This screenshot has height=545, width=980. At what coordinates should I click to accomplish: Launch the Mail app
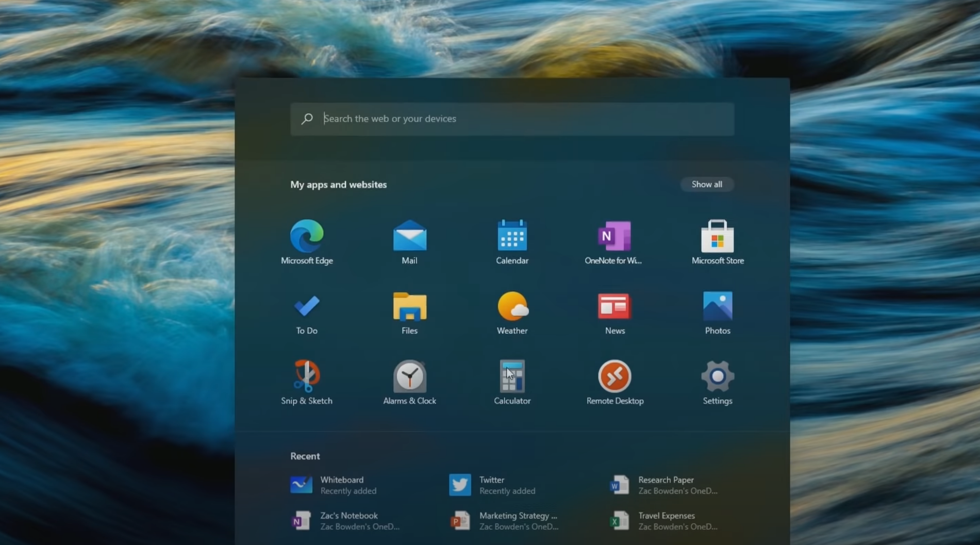pyautogui.click(x=409, y=242)
